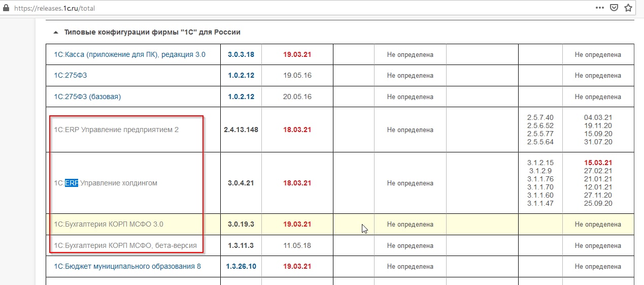Click version 1.0.2.12 in 1С:275ФЗ (базовая) row

coord(241,97)
